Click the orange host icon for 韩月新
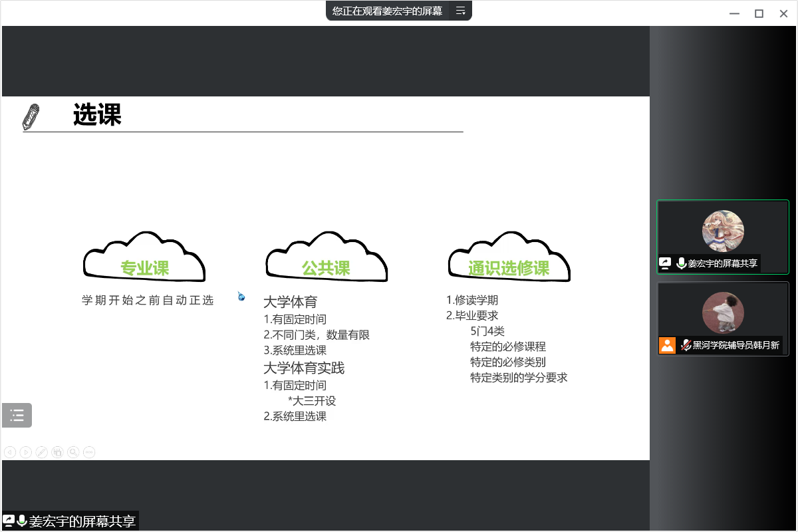 point(667,345)
